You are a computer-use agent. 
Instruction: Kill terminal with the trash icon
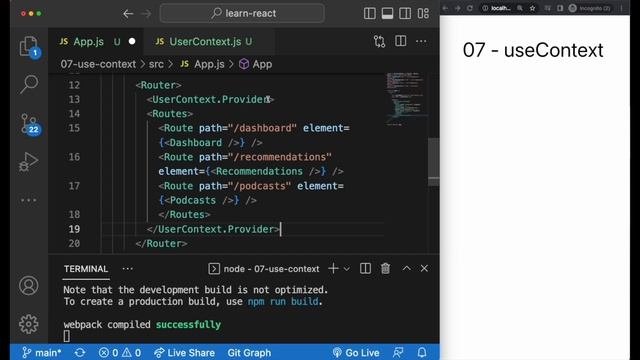click(385, 268)
